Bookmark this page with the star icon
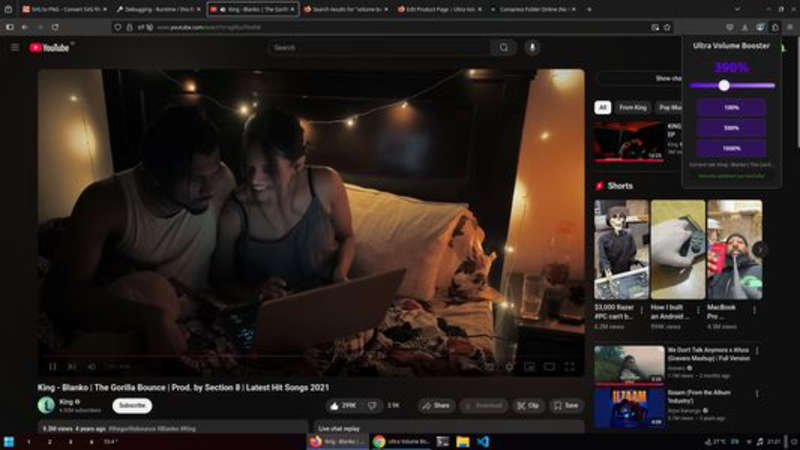 667,27
